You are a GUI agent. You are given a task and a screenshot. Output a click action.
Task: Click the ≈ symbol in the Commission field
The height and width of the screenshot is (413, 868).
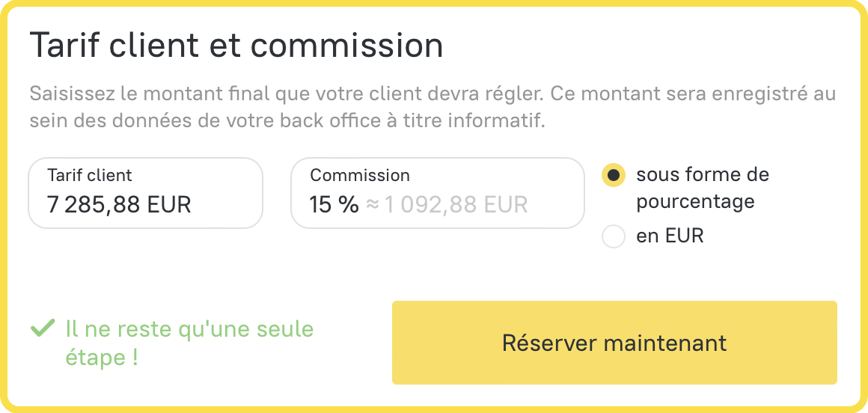tap(372, 204)
